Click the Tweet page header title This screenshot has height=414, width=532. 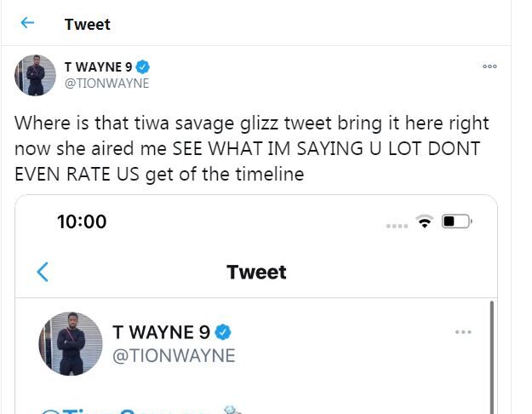pyautogui.click(x=87, y=24)
